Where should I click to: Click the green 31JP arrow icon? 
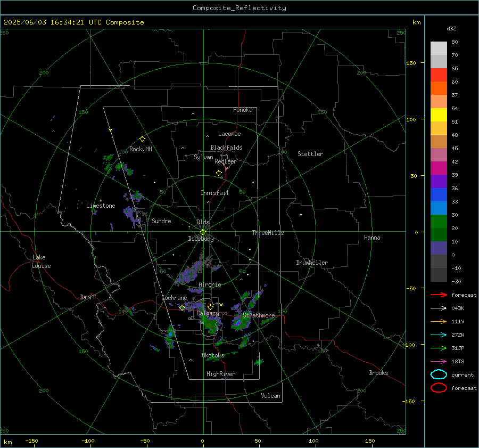(x=439, y=348)
